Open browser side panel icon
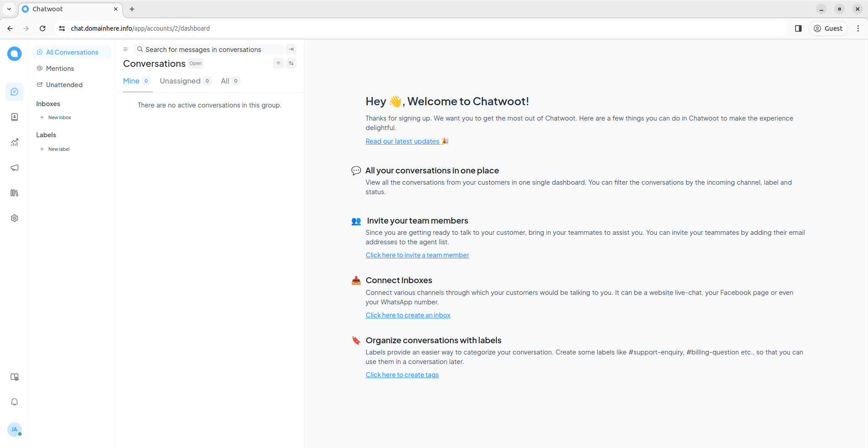 pyautogui.click(x=798, y=28)
